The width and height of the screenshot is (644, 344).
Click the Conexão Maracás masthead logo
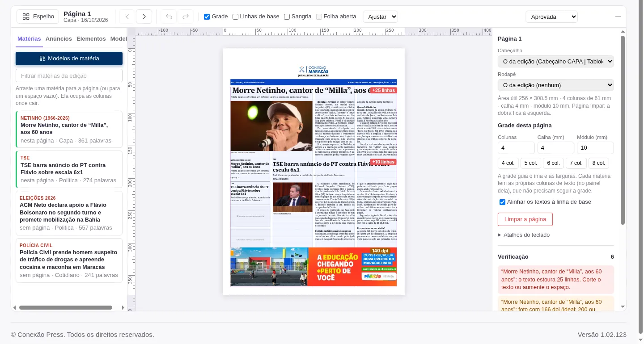point(314,71)
